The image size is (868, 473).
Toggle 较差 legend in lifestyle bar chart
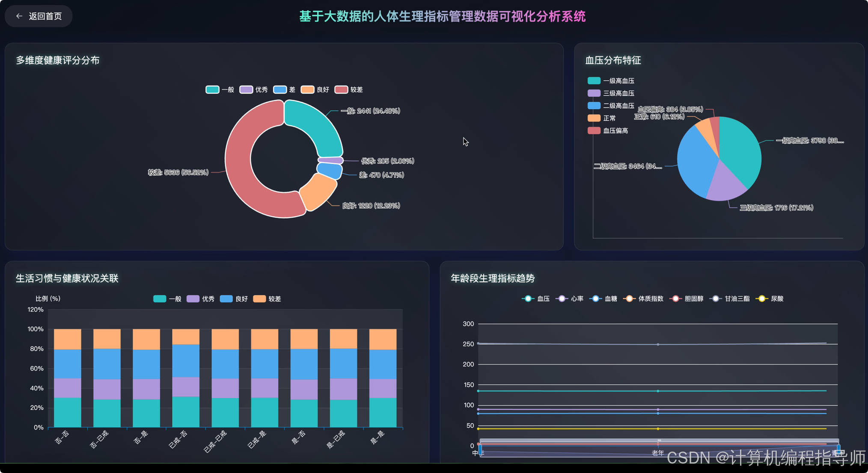click(x=267, y=299)
